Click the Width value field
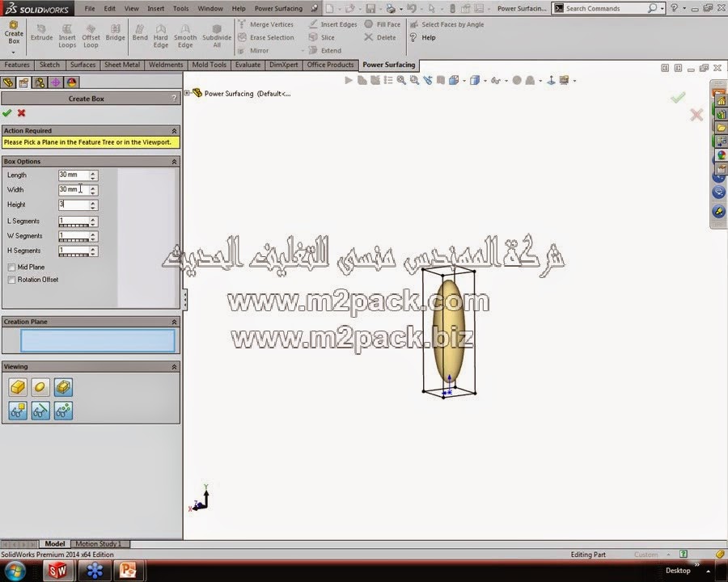The height and width of the screenshot is (582, 728). tap(74, 189)
